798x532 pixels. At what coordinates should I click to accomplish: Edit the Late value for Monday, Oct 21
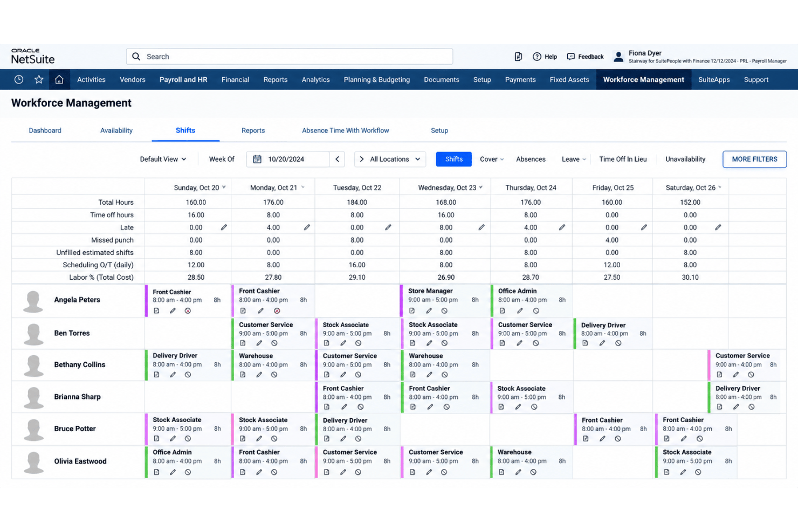[307, 227]
